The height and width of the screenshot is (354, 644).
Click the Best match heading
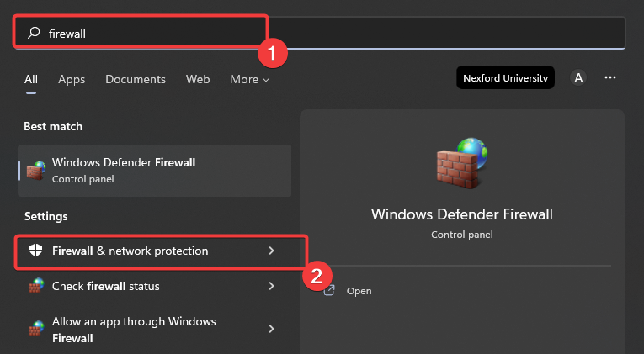[x=53, y=126]
